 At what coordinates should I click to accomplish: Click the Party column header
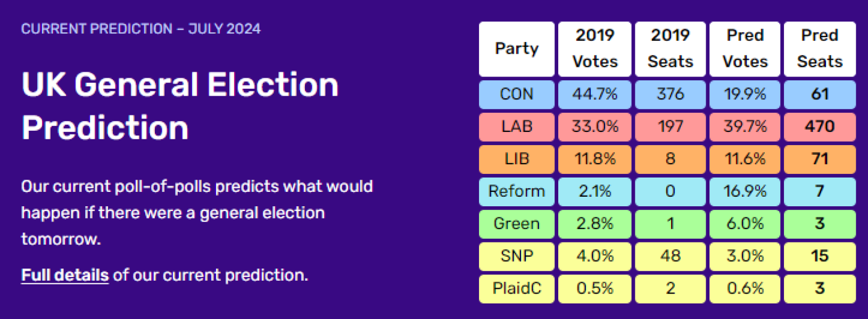point(516,49)
